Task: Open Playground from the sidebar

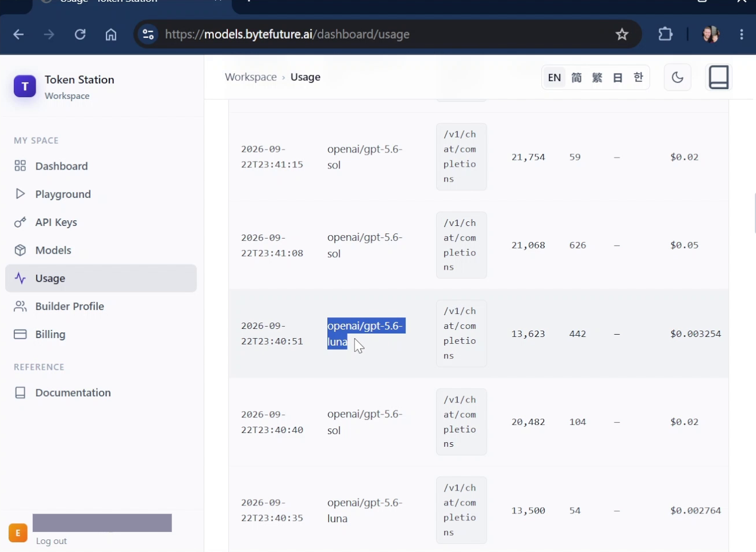Action: coord(101,194)
